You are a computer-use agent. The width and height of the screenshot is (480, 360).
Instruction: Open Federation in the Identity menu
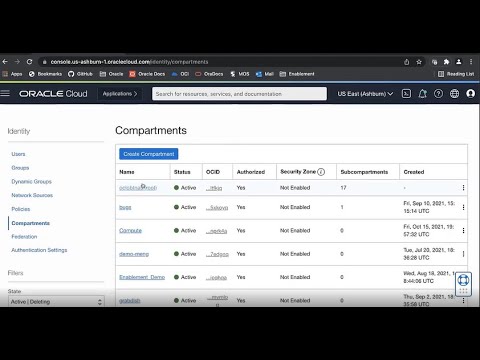click(24, 237)
